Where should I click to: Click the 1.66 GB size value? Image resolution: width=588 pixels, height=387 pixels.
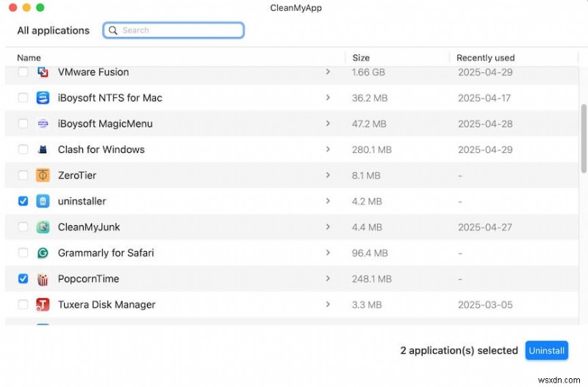click(368, 72)
